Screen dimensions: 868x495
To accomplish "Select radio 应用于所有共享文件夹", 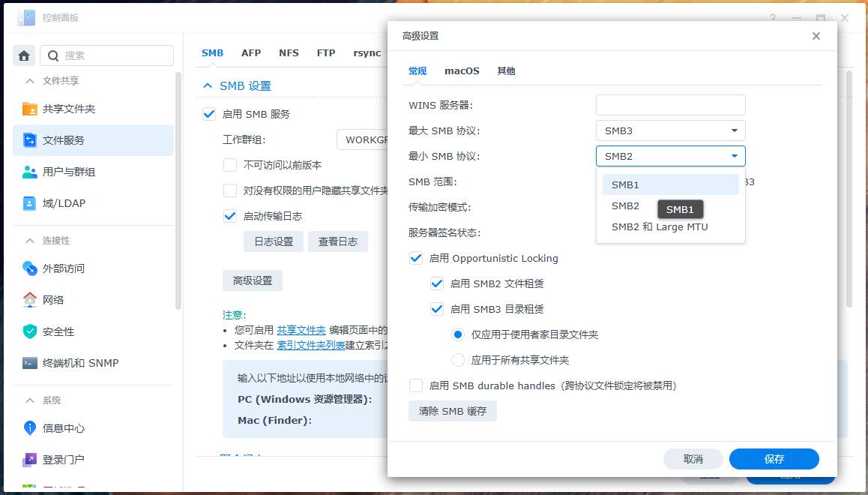I will (x=458, y=360).
